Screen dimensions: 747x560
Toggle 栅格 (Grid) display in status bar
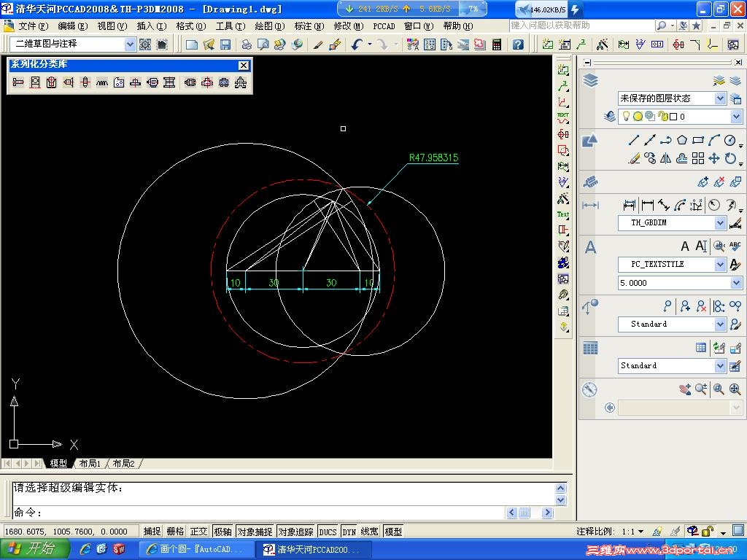175,532
